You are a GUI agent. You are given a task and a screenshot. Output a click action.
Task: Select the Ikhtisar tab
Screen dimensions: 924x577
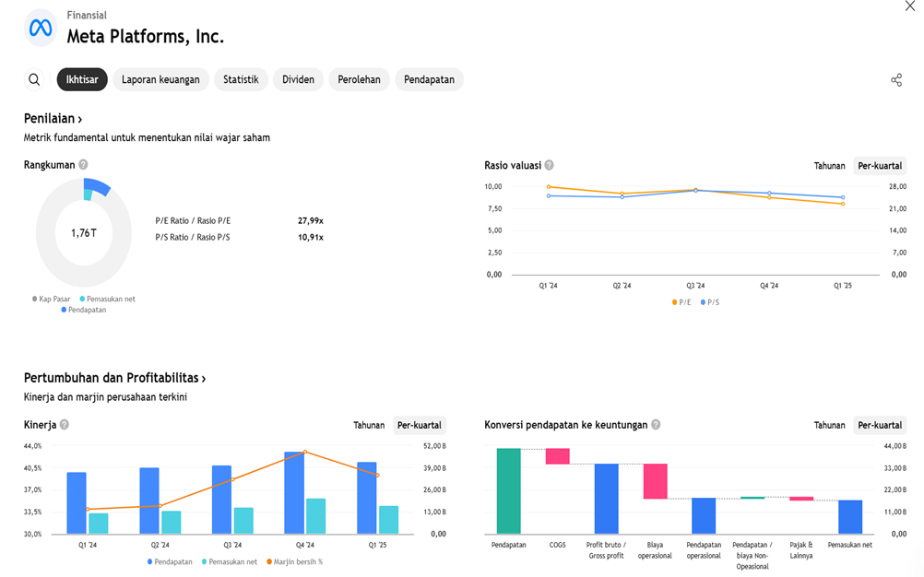(82, 79)
